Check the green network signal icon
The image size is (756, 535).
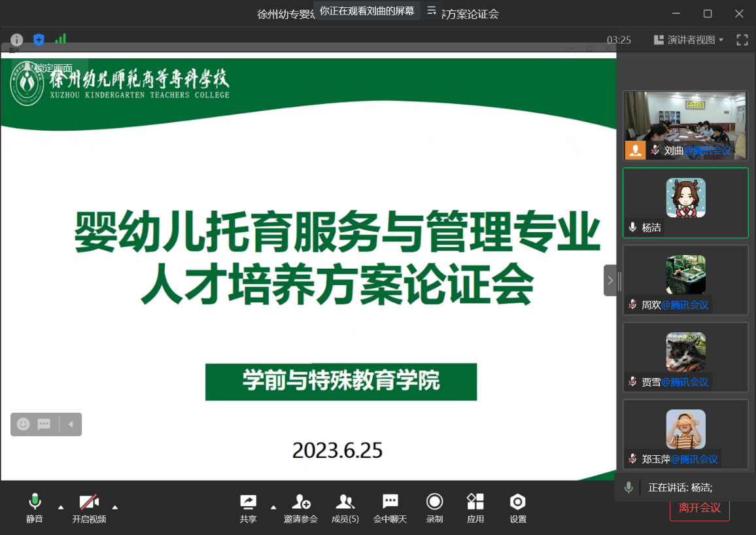pos(60,39)
